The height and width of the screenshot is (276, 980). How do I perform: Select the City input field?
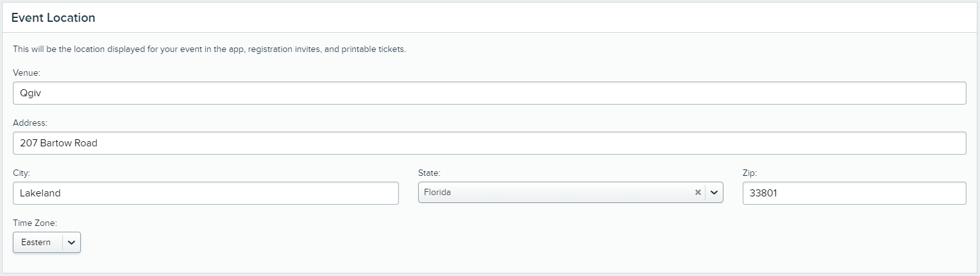[x=206, y=193]
